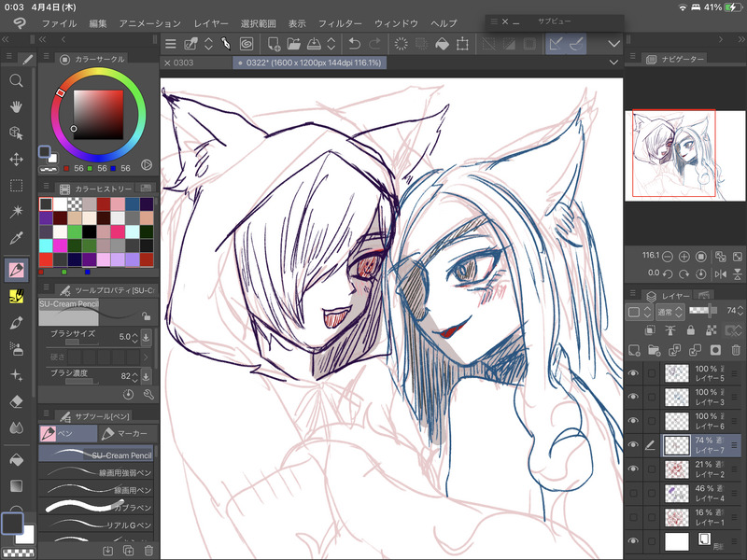Click the Fill icon in command bar
This screenshot has height=560, width=747.
coord(442,44)
